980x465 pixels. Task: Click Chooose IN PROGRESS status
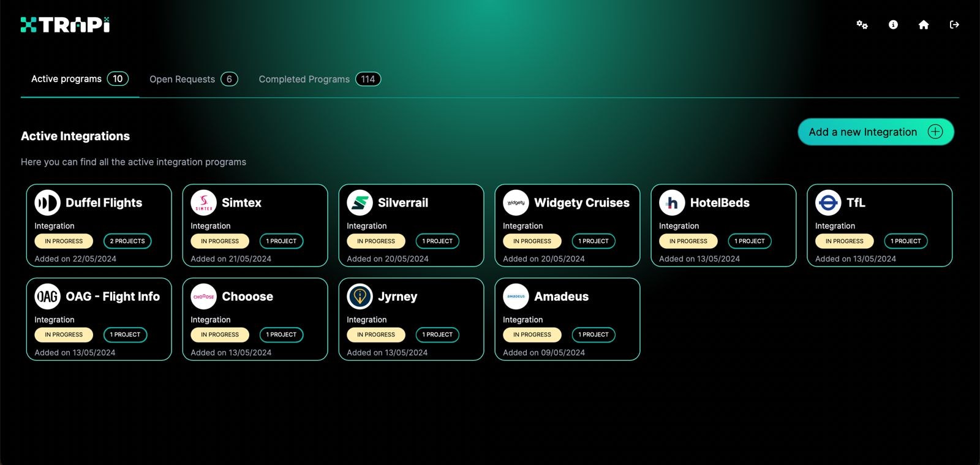[220, 335]
